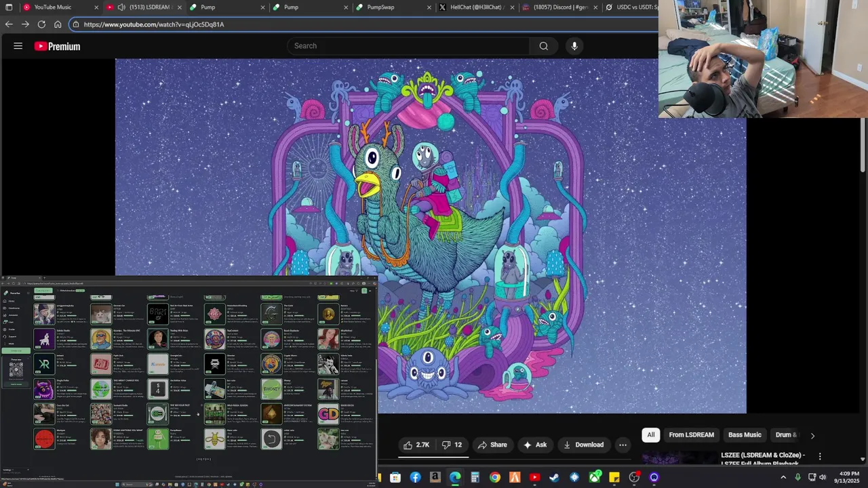Open the tab actions menu icon
This screenshot has height=488, width=868.
(x=9, y=7)
